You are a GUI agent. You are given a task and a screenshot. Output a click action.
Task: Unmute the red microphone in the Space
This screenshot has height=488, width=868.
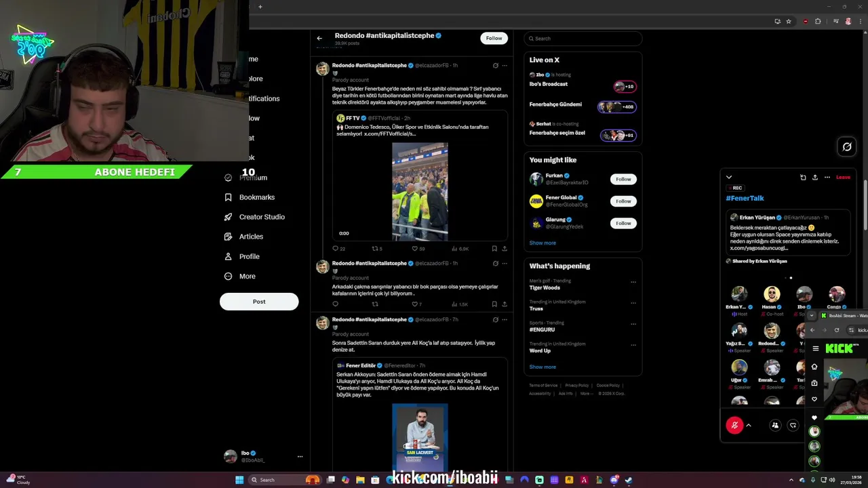click(x=734, y=425)
